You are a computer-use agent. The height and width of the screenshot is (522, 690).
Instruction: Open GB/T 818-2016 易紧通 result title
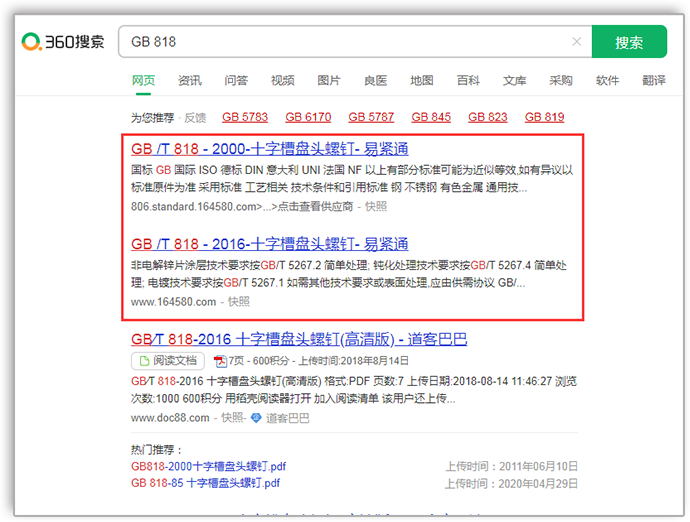click(255, 244)
